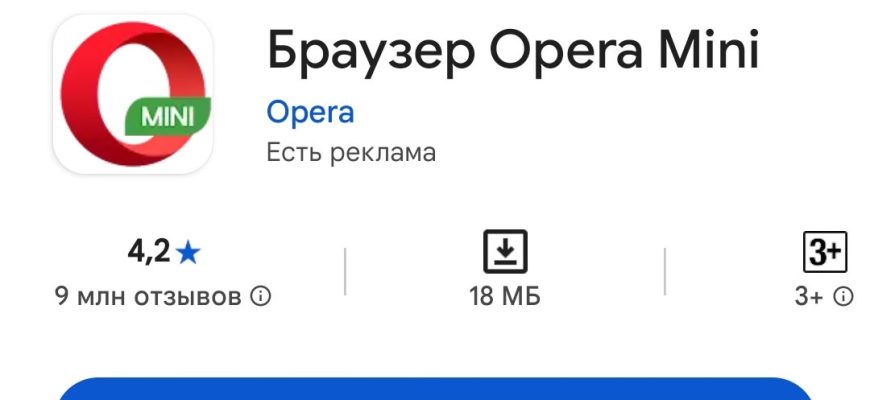This screenshot has height=400, width=870.
Task: Tap the blue install button
Action: (435, 389)
